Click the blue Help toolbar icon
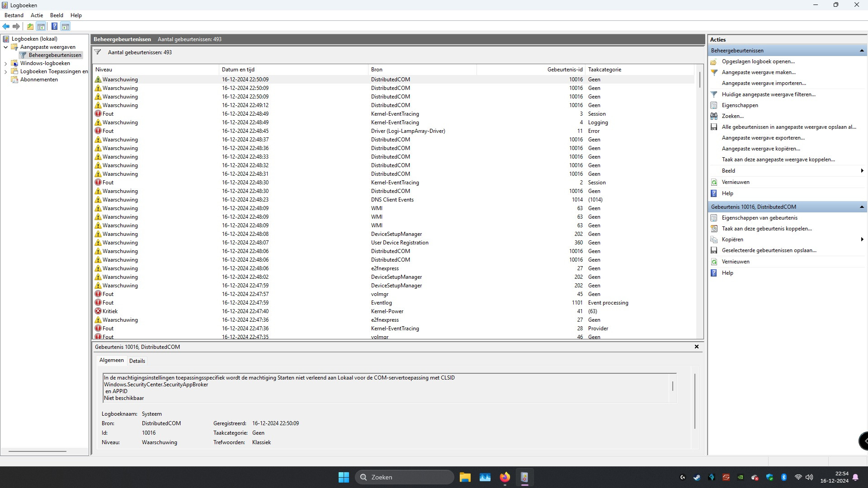Image resolution: width=868 pixels, height=488 pixels. (54, 26)
